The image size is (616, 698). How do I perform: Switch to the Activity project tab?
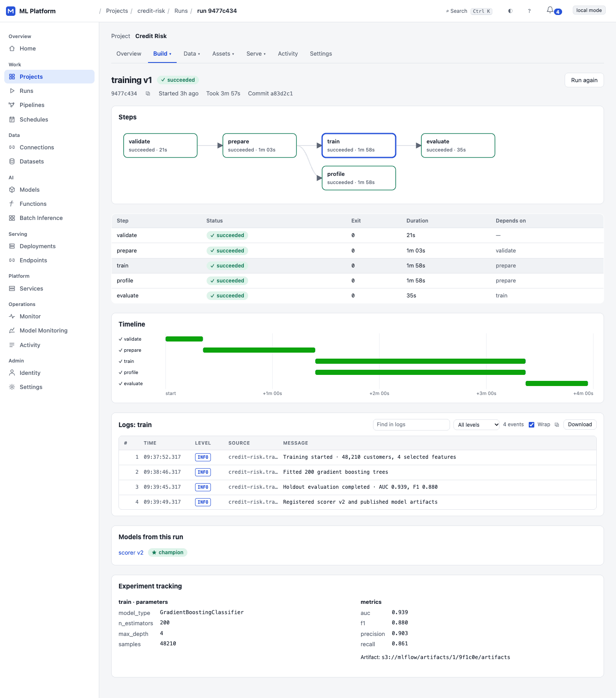click(288, 53)
